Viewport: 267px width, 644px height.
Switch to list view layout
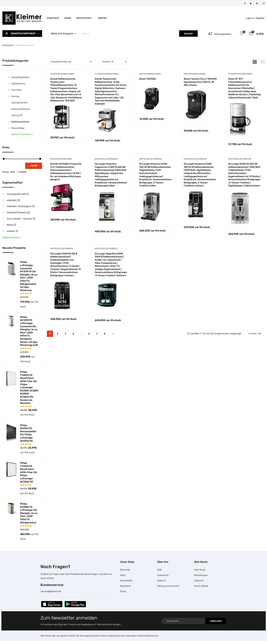tap(263, 62)
